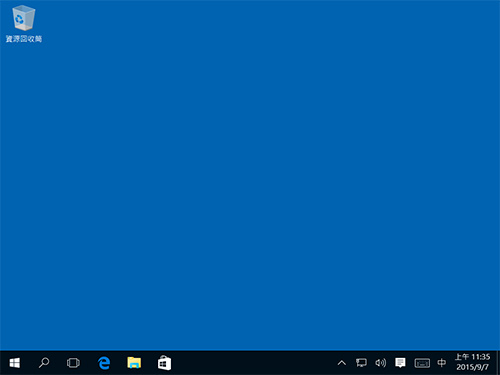Open the Windows Store from the taskbar
This screenshot has height=375, width=500.
click(x=164, y=363)
